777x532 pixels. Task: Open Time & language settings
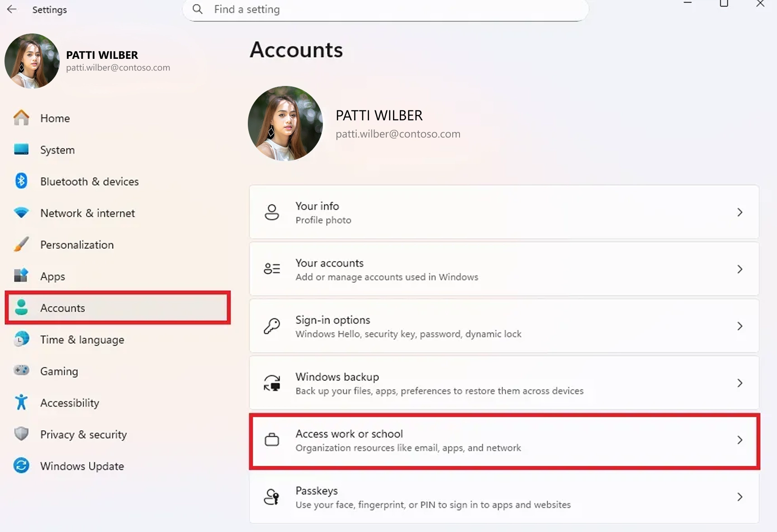click(82, 339)
